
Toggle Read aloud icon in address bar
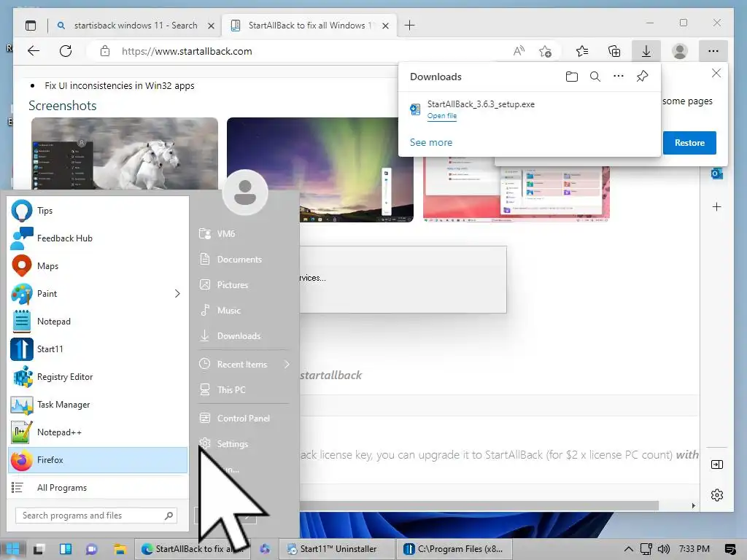(519, 51)
